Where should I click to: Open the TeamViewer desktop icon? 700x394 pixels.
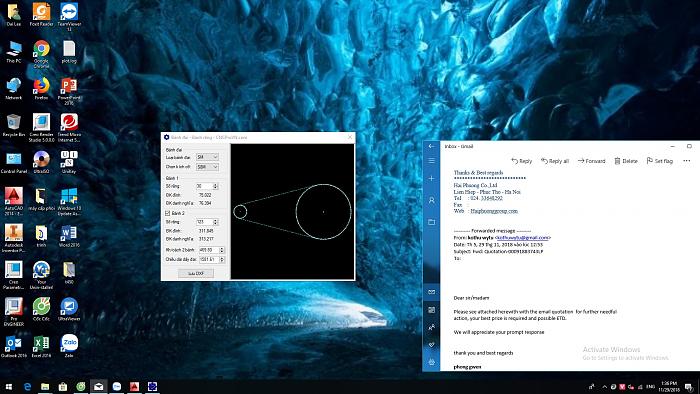(x=69, y=17)
